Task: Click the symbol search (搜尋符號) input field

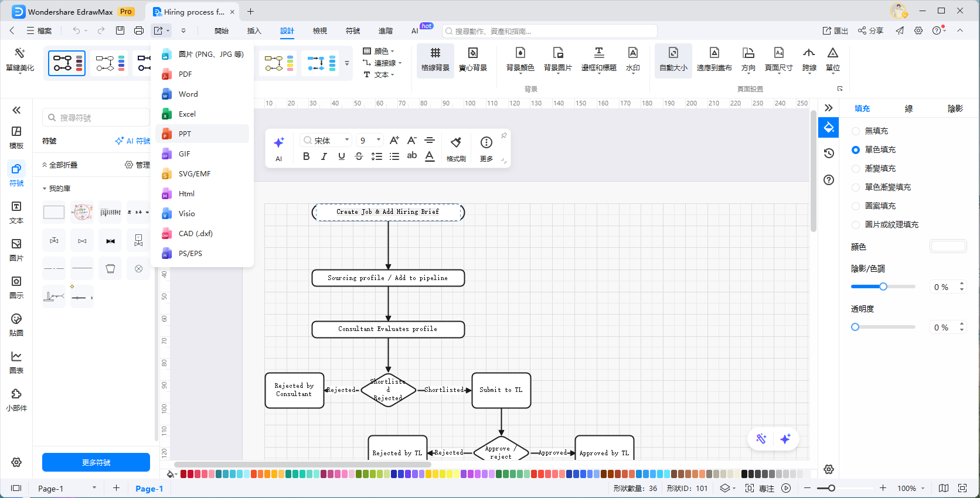Action: coord(97,118)
